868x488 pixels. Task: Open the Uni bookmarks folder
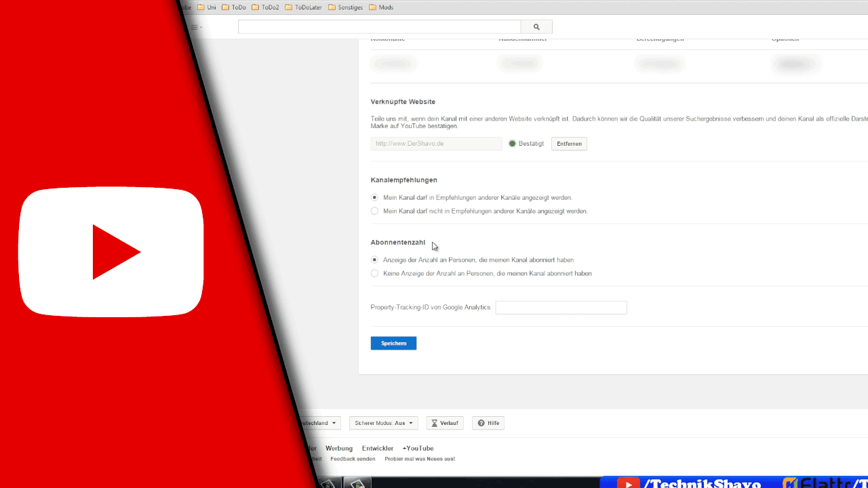coord(207,7)
